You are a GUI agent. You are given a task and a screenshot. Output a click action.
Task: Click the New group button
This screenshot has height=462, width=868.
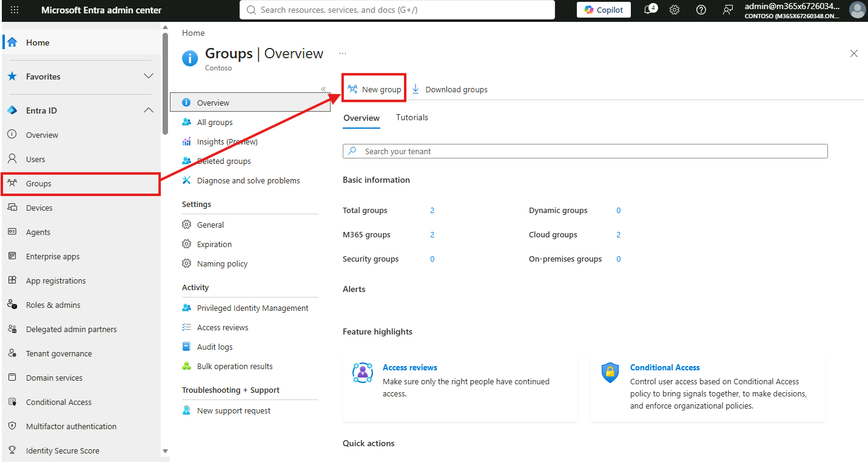(x=374, y=89)
